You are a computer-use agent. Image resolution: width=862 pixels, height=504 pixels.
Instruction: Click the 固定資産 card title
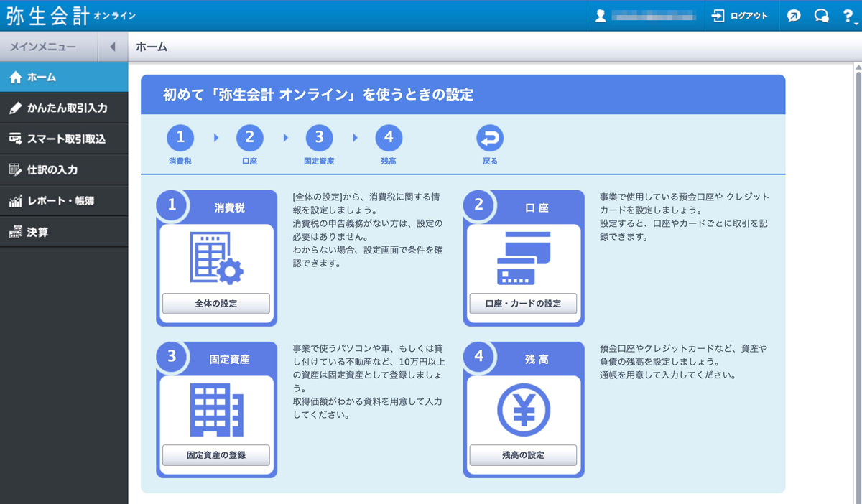click(230, 359)
